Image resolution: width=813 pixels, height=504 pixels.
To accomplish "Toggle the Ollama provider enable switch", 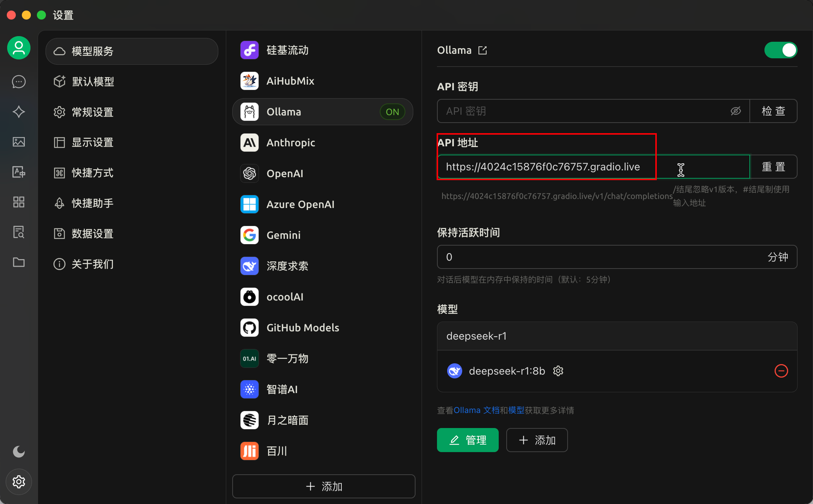I will point(781,50).
